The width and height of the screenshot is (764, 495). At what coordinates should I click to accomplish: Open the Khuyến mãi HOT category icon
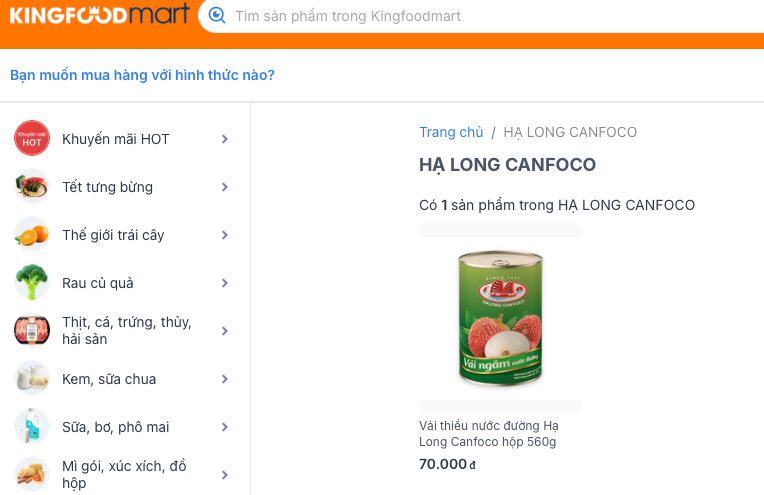coord(32,139)
